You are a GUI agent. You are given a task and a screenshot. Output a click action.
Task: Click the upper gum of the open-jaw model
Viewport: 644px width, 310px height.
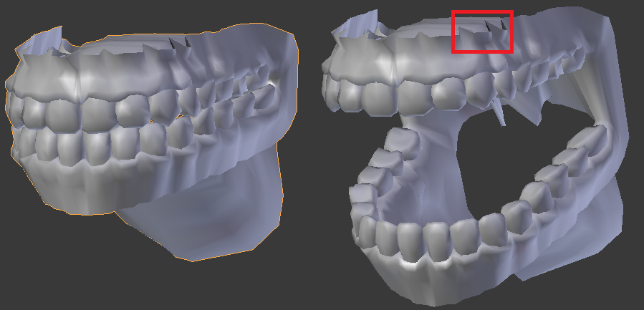point(407,62)
